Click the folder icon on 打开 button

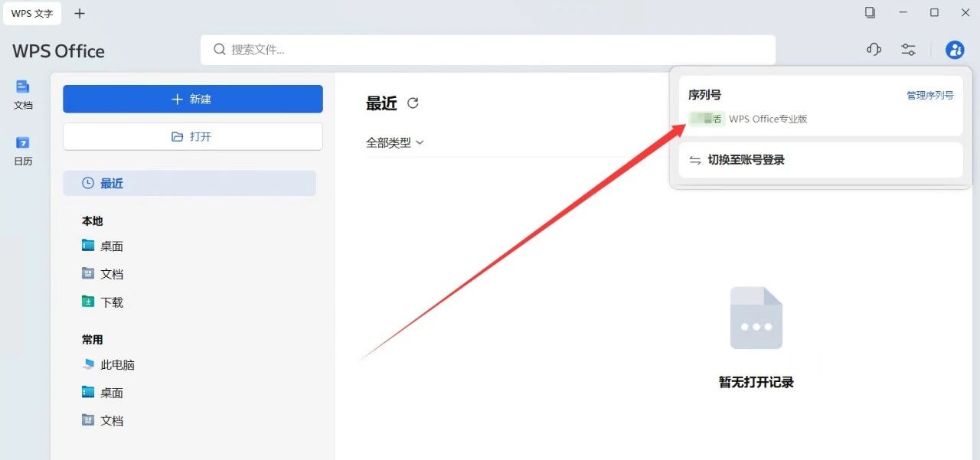click(x=177, y=136)
